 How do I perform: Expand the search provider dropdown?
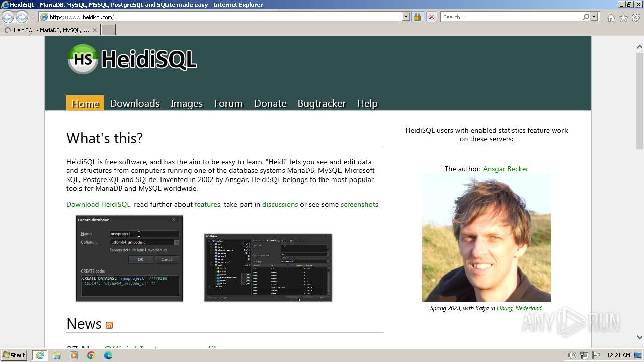click(x=594, y=17)
